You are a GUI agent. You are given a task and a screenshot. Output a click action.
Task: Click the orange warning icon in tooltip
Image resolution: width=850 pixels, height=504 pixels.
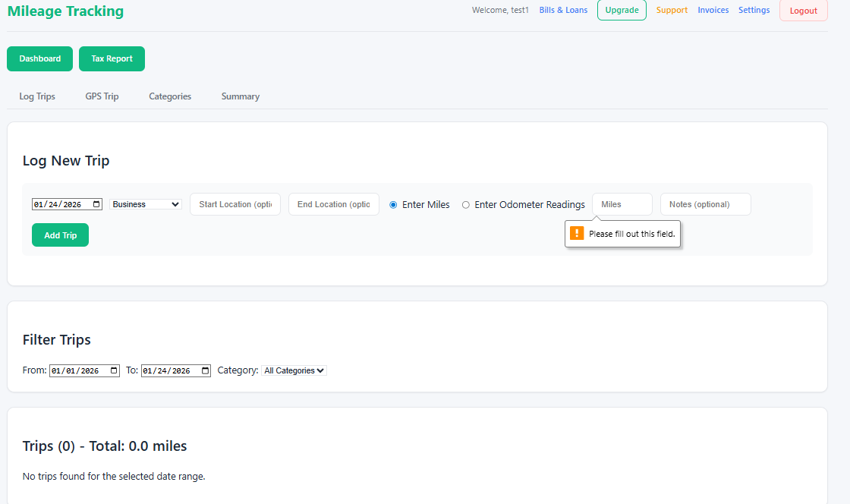pos(577,233)
